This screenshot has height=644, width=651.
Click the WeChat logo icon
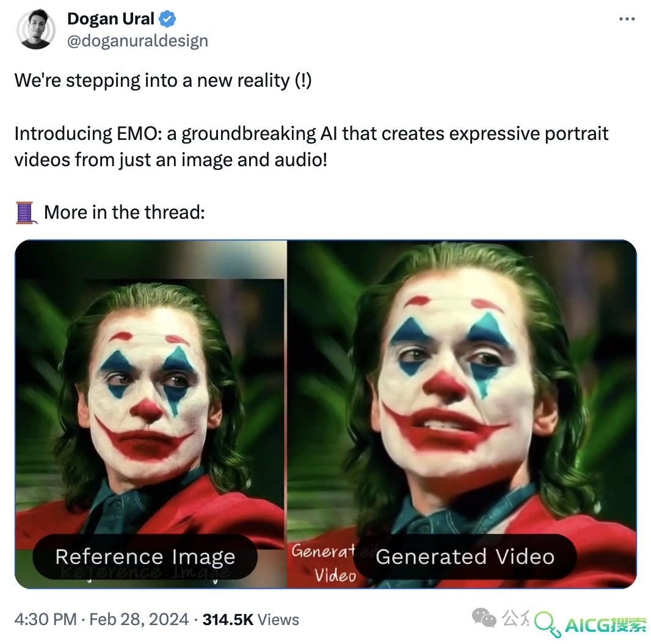pos(484,618)
